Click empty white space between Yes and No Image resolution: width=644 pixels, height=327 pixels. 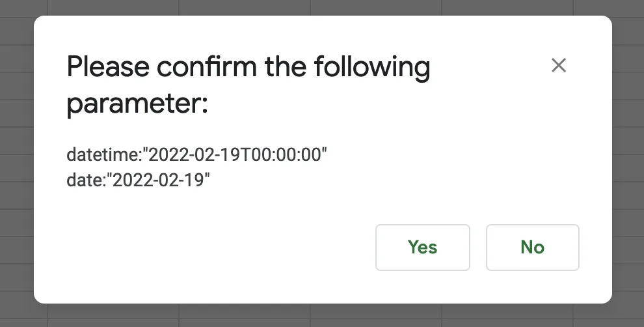tap(478, 248)
